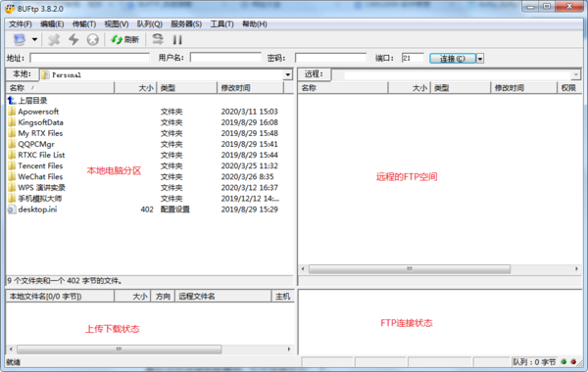
Task: Sort remote list by 权限 column
Action: click(x=569, y=88)
